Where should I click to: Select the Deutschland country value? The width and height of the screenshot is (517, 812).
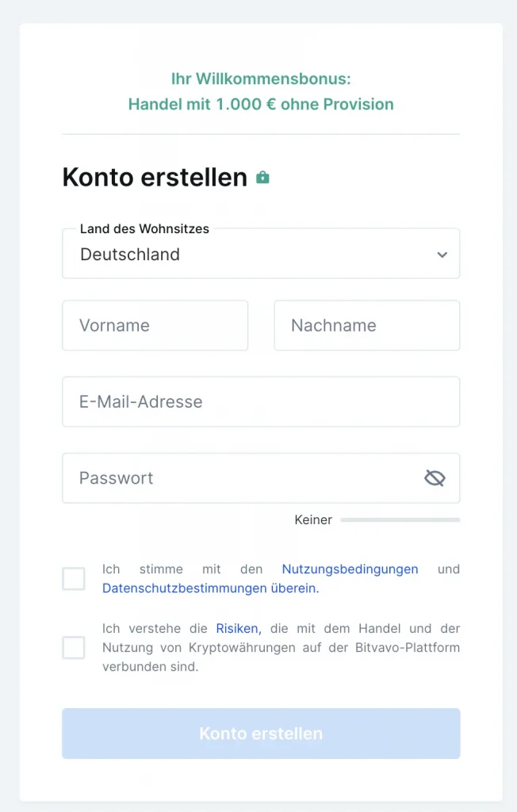pyautogui.click(x=130, y=255)
